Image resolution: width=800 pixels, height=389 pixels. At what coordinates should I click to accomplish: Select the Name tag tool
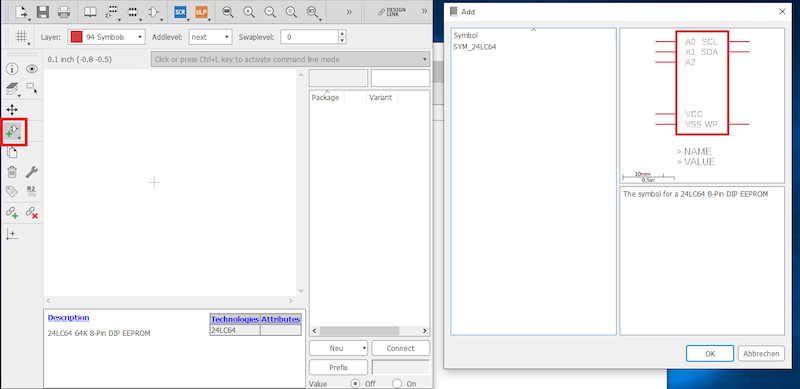click(12, 191)
